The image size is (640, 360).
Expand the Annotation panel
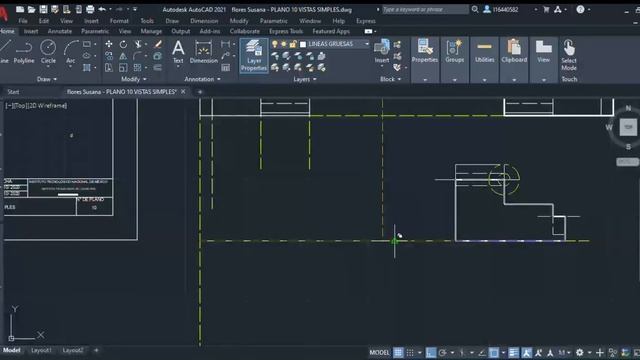point(202,79)
